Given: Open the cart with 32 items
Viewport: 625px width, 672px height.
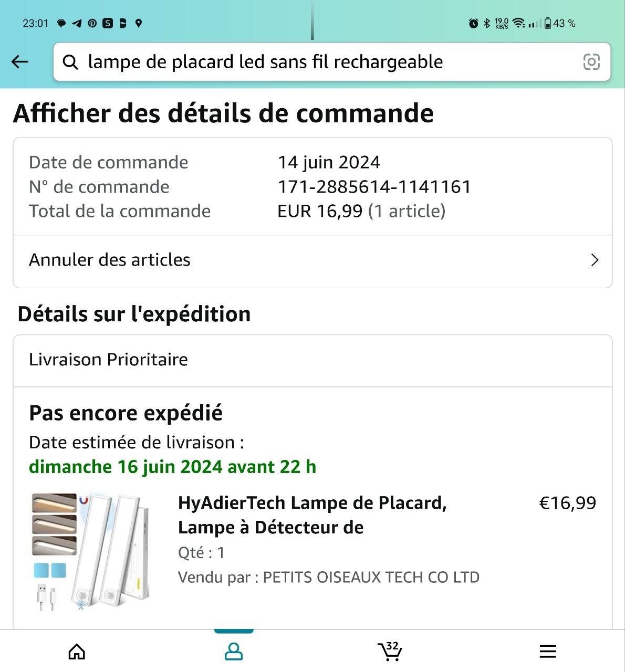Looking at the screenshot, I should 390,652.
